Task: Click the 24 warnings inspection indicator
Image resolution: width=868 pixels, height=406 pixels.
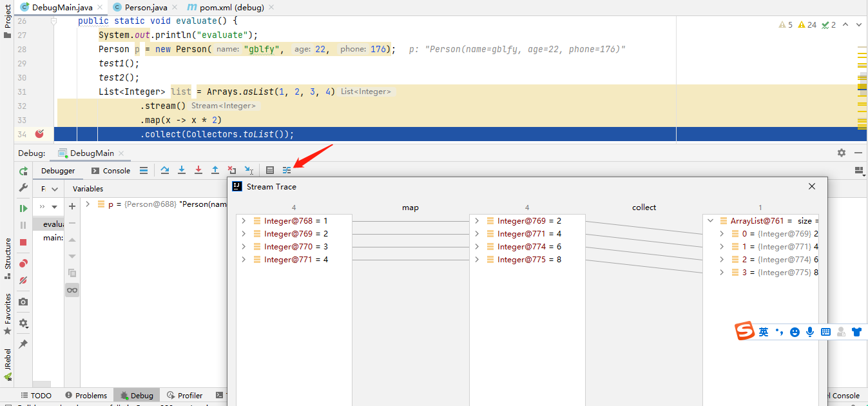Action: pos(807,25)
